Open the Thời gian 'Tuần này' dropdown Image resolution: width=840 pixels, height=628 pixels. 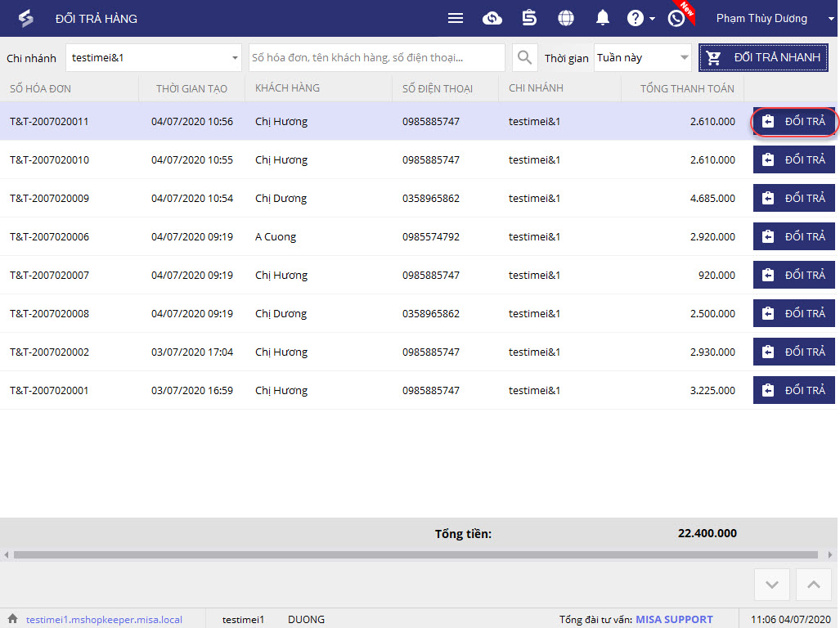684,58
